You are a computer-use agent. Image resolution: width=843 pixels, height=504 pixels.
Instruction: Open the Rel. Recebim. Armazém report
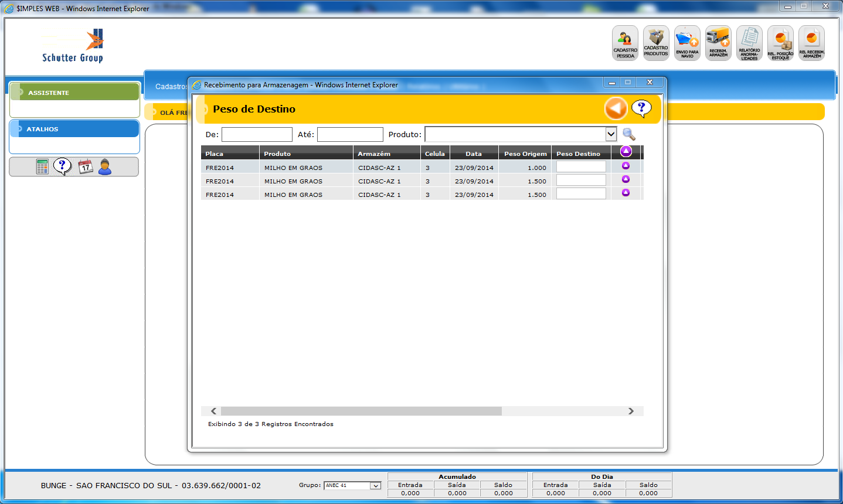coord(811,43)
